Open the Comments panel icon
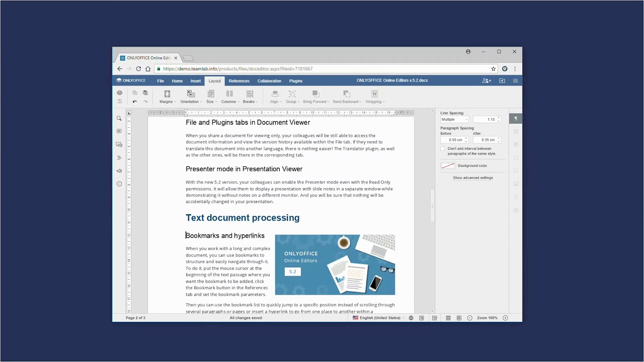 pos(119,131)
